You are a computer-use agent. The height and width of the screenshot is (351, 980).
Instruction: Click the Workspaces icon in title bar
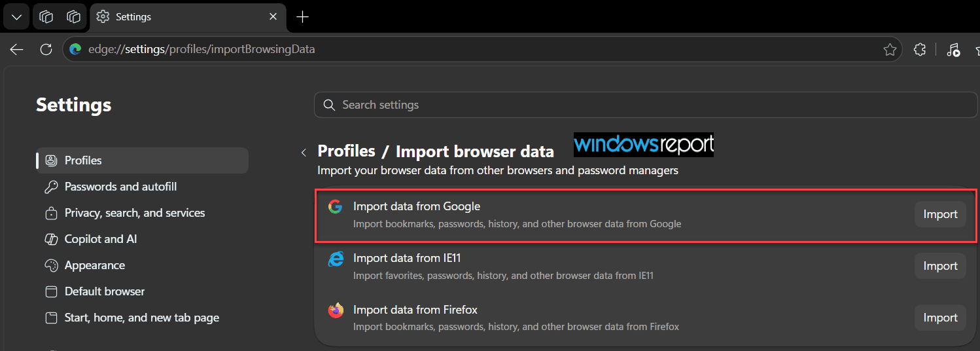(x=46, y=17)
